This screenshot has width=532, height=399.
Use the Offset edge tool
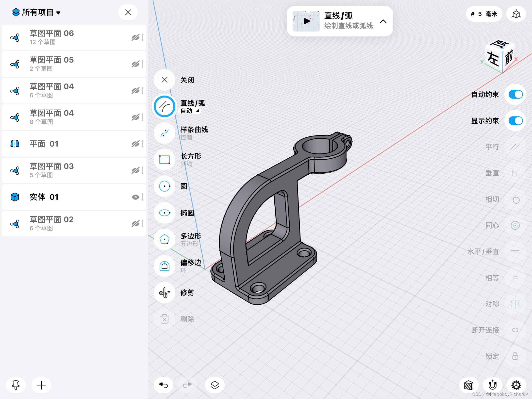164,266
